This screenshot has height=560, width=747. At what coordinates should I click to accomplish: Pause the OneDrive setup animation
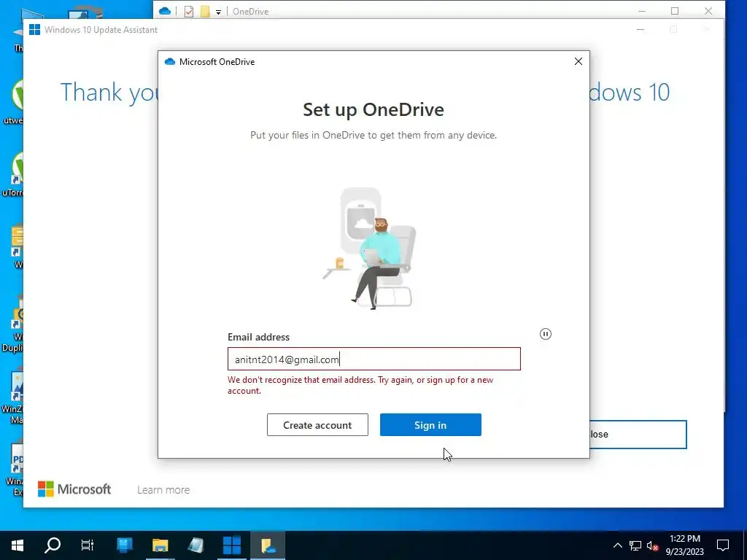coord(546,334)
